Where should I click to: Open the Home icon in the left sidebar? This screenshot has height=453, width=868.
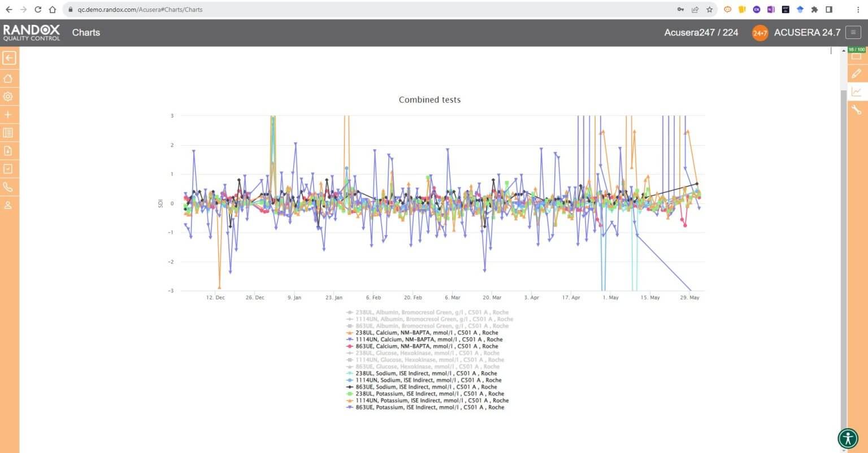(8, 78)
